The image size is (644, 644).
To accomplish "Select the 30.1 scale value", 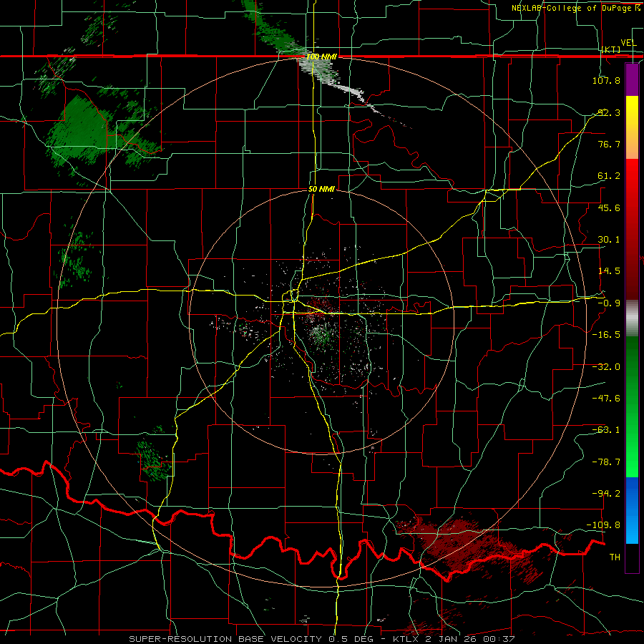I will coord(609,240).
